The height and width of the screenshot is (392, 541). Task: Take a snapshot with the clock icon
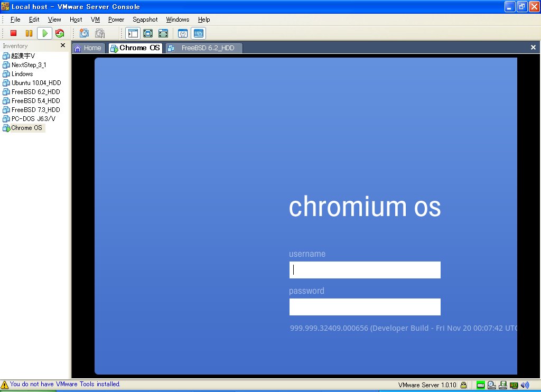(84, 33)
